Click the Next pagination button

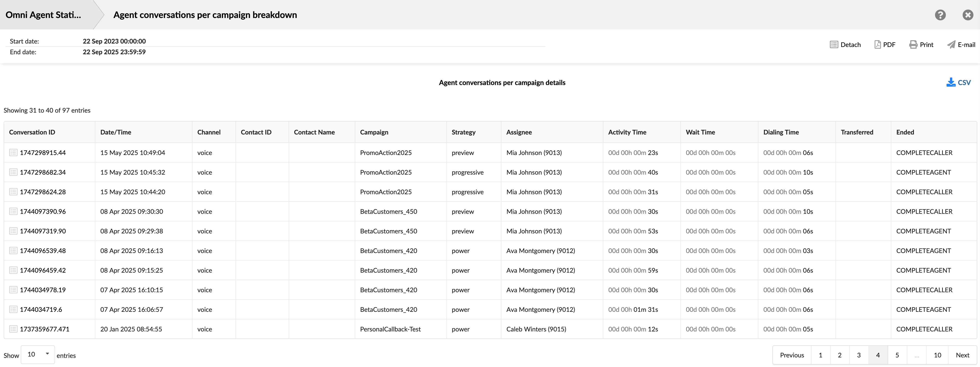point(962,355)
